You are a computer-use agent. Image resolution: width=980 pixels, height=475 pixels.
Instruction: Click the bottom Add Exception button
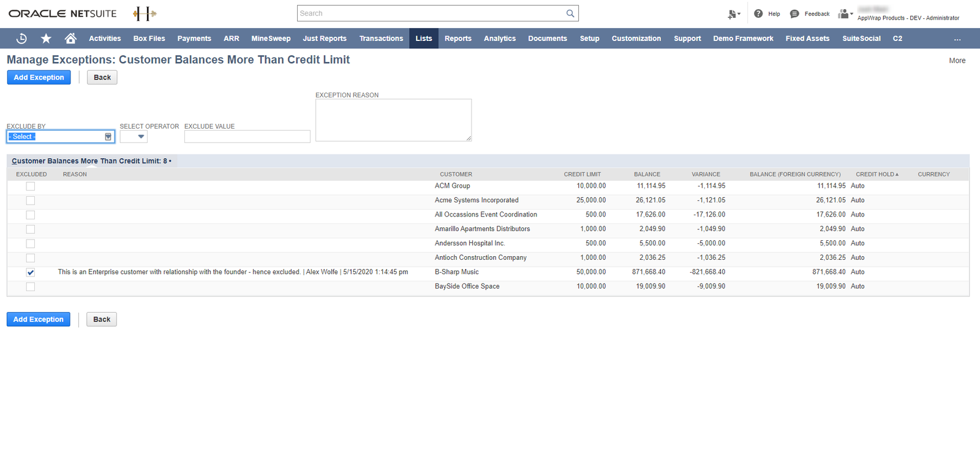tap(39, 319)
